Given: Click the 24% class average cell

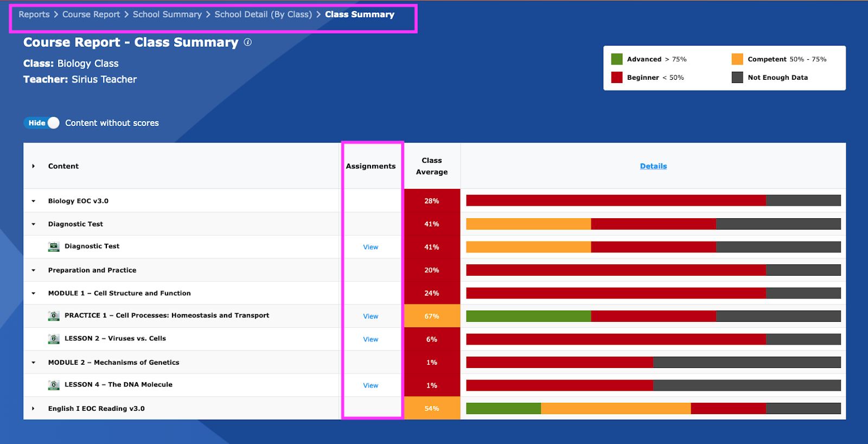Looking at the screenshot, I should click(432, 293).
